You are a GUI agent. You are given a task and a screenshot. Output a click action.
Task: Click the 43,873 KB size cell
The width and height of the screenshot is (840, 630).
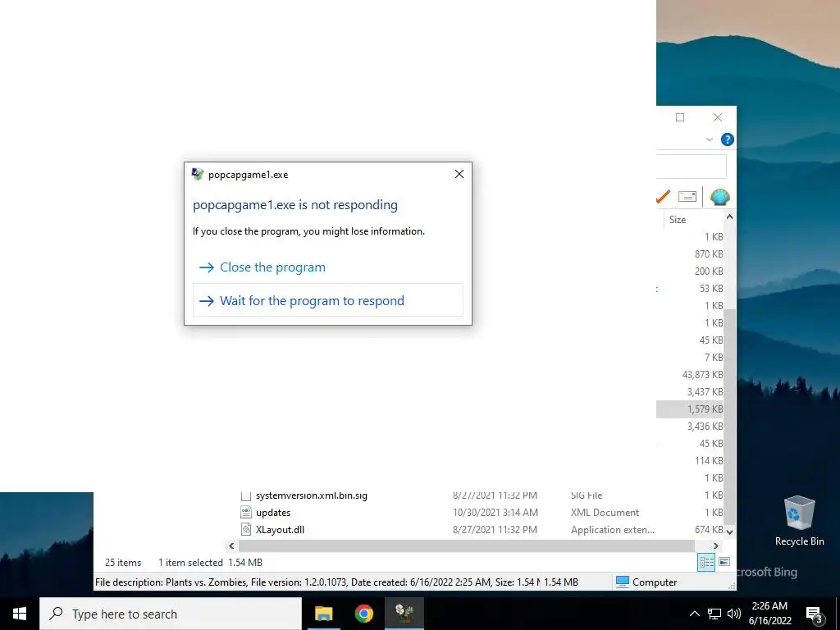702,375
